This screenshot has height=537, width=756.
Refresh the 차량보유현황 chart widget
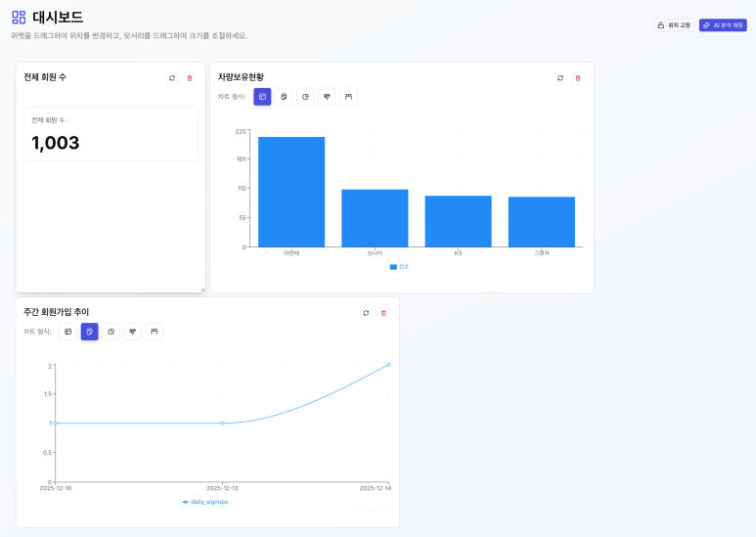coord(560,78)
